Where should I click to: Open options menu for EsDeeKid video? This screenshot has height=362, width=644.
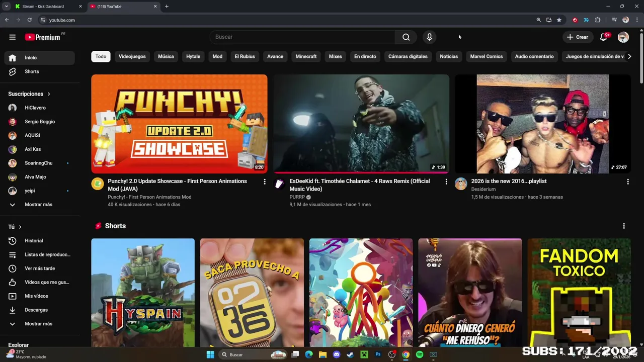point(446,182)
